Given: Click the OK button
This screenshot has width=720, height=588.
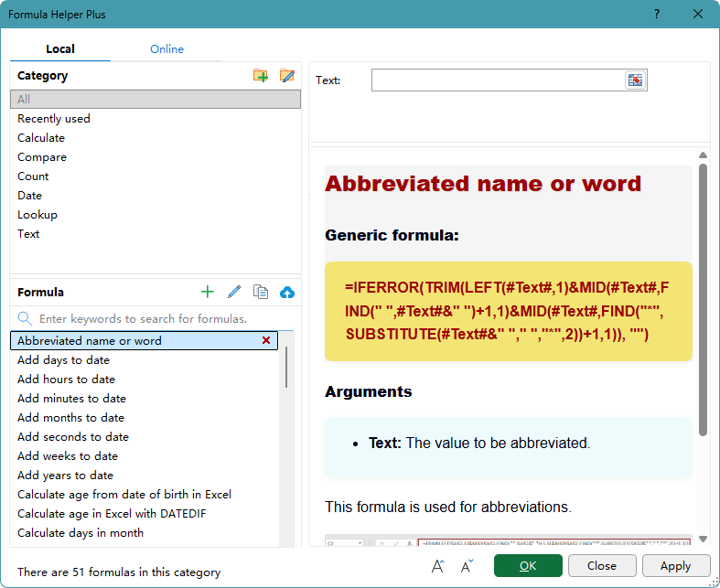Looking at the screenshot, I should 528,565.
